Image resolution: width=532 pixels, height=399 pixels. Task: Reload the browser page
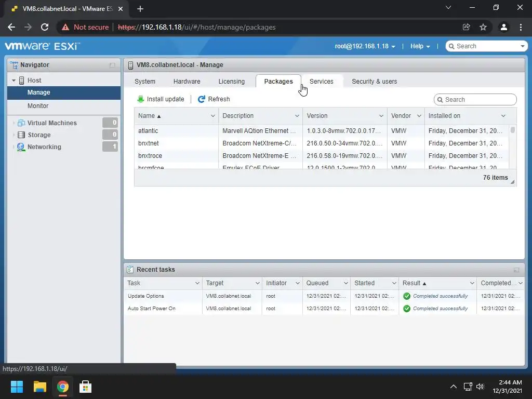tap(45, 27)
